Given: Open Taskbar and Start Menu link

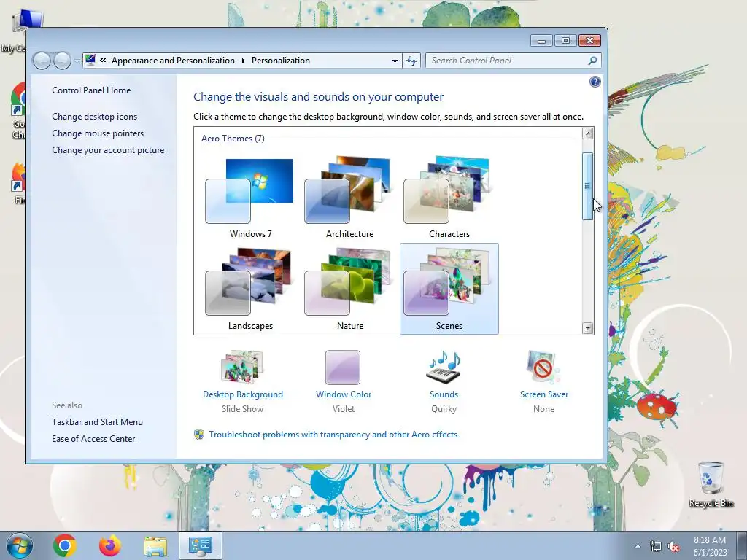Looking at the screenshot, I should (x=97, y=422).
